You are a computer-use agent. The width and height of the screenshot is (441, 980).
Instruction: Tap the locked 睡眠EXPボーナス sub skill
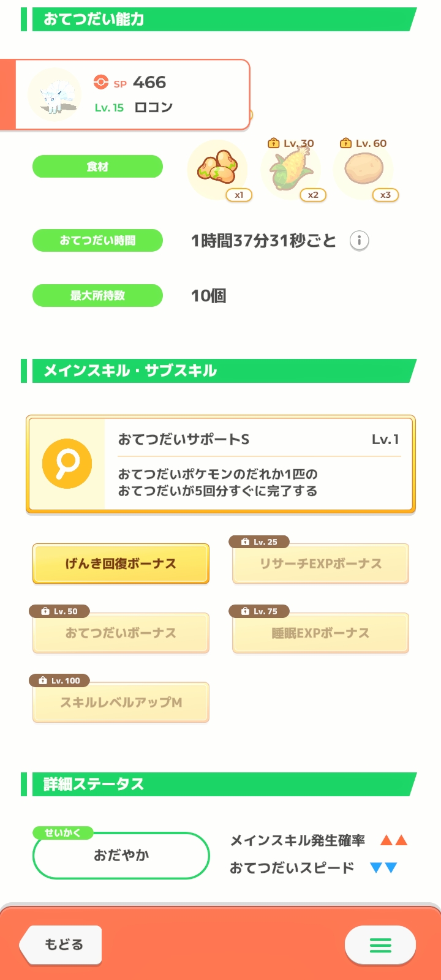pos(320,633)
